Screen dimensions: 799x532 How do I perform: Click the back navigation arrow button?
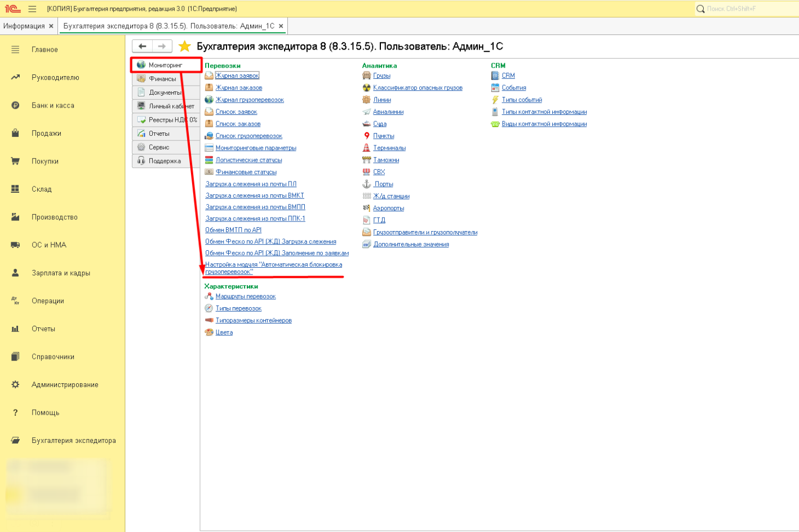pos(142,46)
